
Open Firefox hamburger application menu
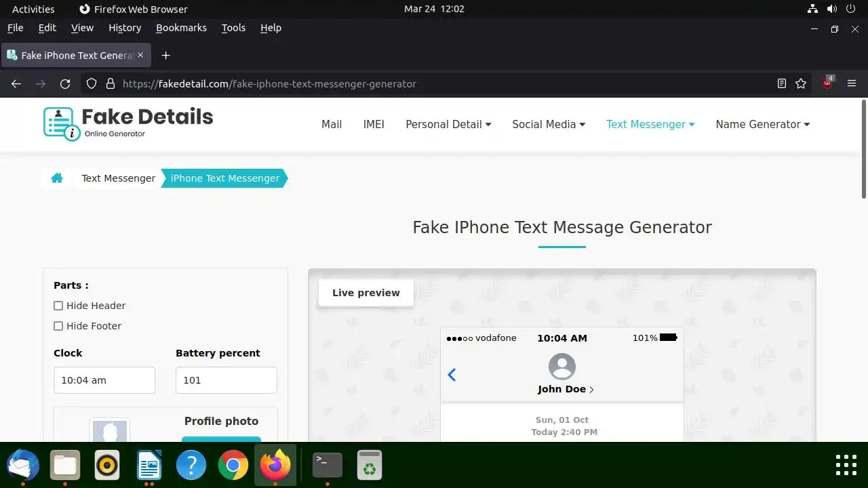(852, 84)
